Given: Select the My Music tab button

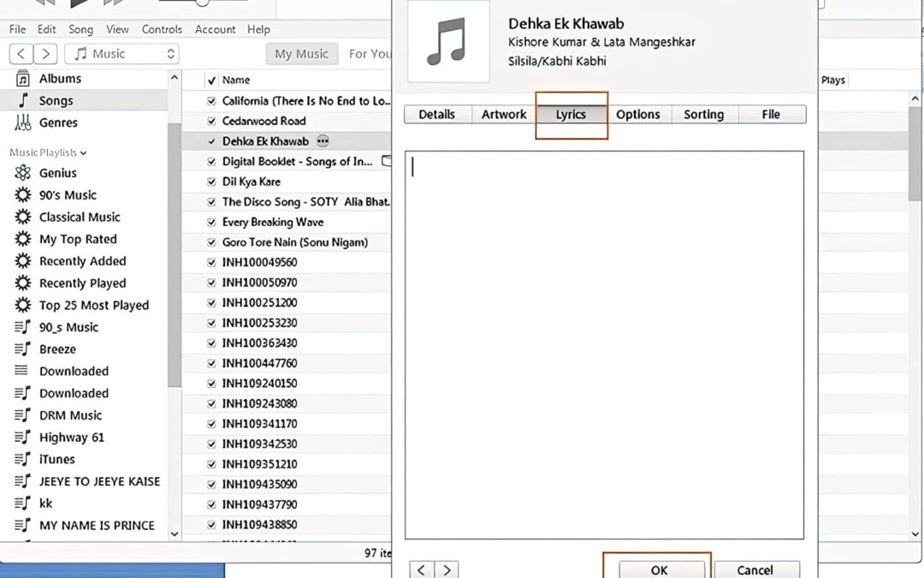Looking at the screenshot, I should pos(302,54).
